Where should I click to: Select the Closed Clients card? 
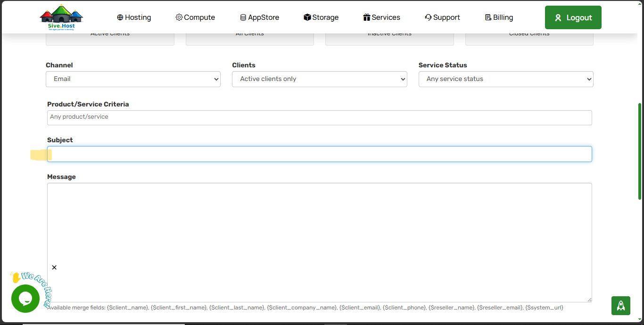click(x=529, y=39)
